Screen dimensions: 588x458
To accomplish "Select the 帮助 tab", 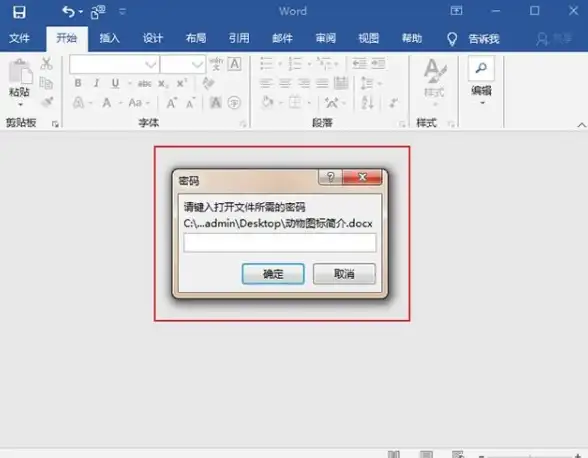I will pyautogui.click(x=412, y=38).
